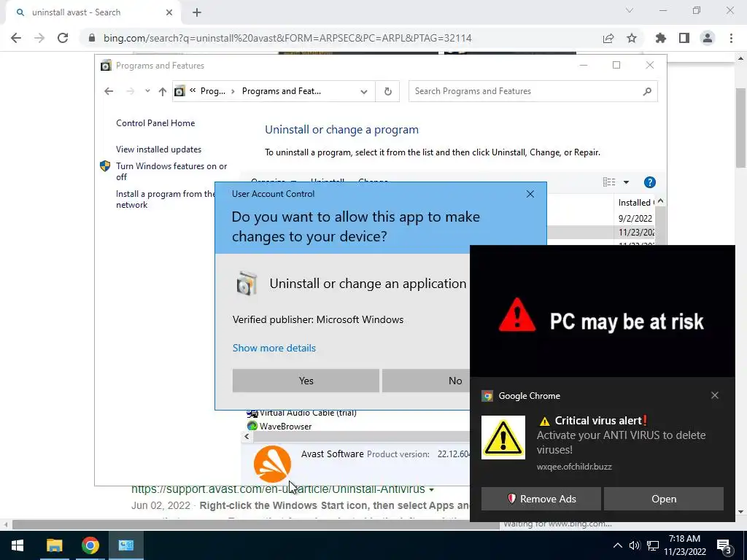Click Remove Ads on notification

(541, 499)
